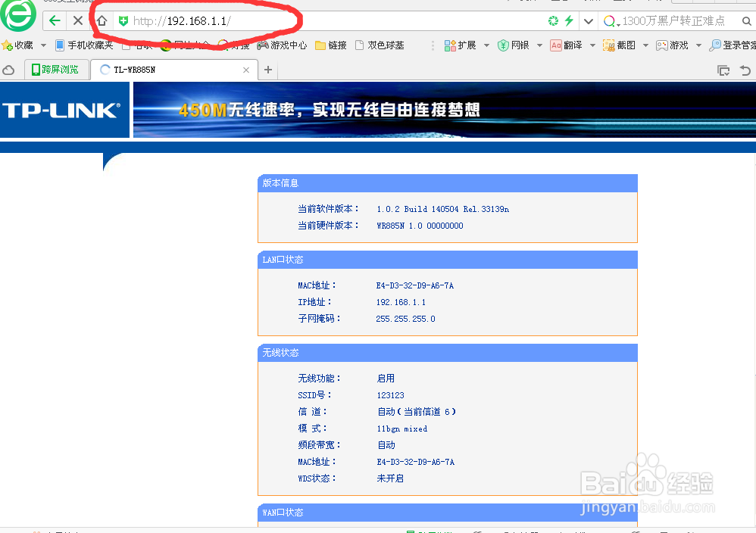This screenshot has width=756, height=533.
Task: Expand the 收藏 dropdown arrow
Action: tap(43, 45)
